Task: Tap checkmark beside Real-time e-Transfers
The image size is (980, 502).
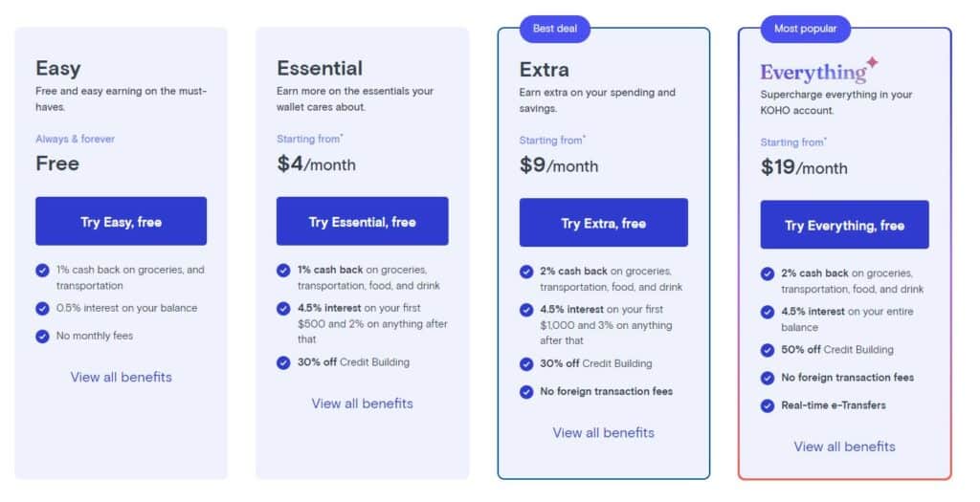Action: pos(768,405)
